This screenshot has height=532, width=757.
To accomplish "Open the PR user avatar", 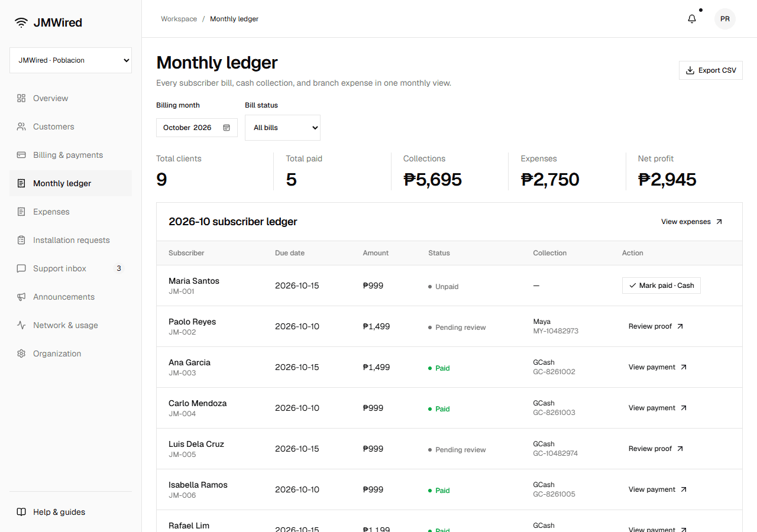I will click(725, 19).
